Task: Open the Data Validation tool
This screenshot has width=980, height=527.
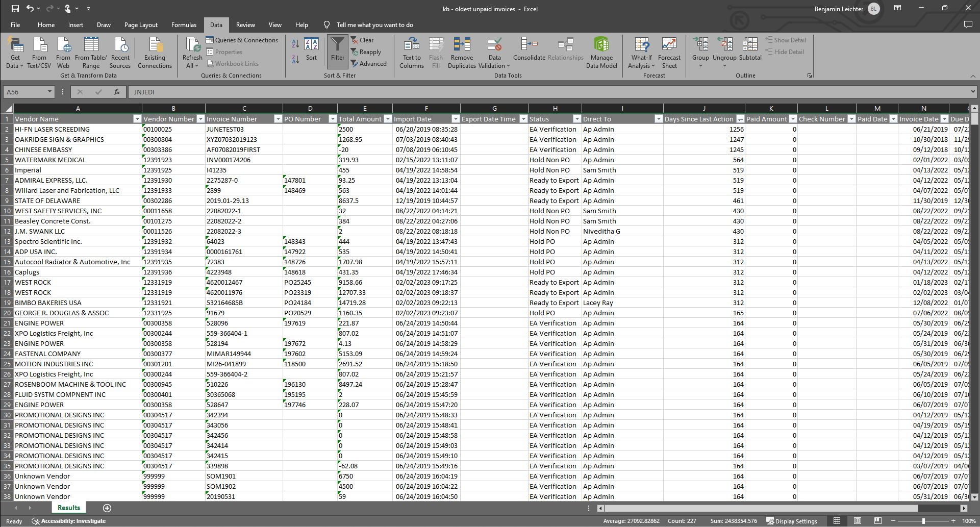Action: [x=494, y=53]
